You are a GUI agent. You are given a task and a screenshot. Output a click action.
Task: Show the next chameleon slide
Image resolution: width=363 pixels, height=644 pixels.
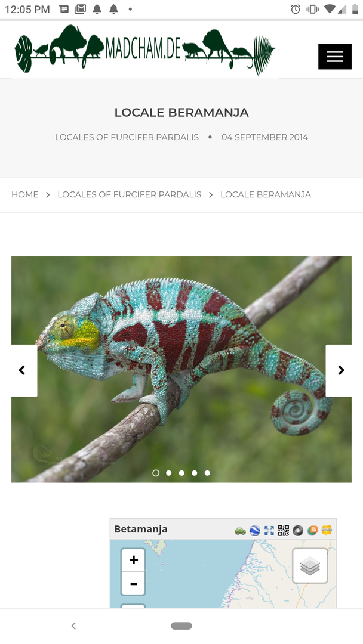coord(340,370)
